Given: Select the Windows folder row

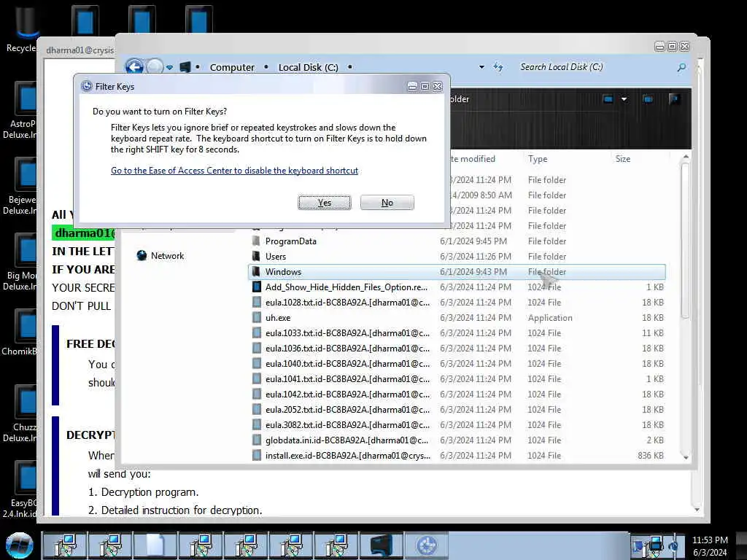Looking at the screenshot, I should tap(457, 271).
